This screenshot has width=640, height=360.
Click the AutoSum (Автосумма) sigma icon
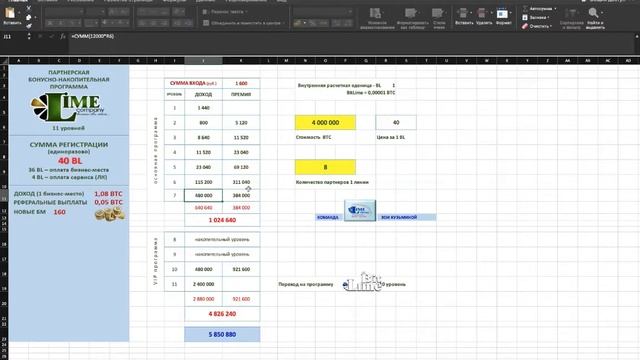point(525,9)
